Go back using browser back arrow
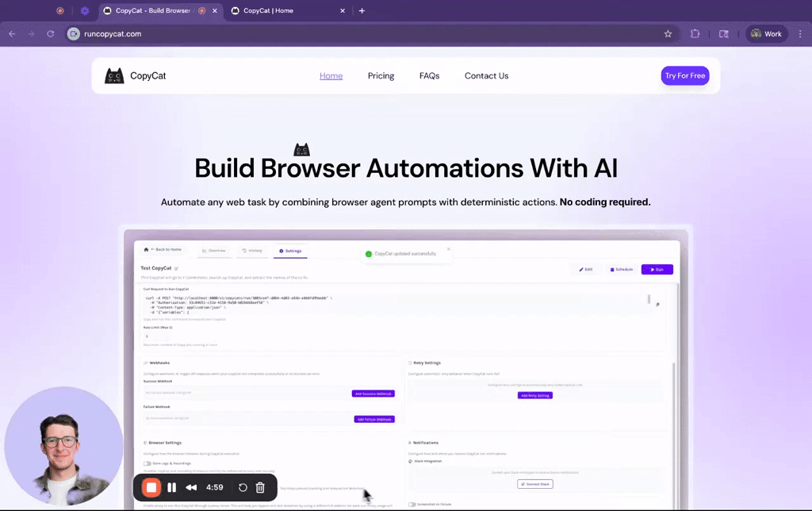 coord(12,33)
